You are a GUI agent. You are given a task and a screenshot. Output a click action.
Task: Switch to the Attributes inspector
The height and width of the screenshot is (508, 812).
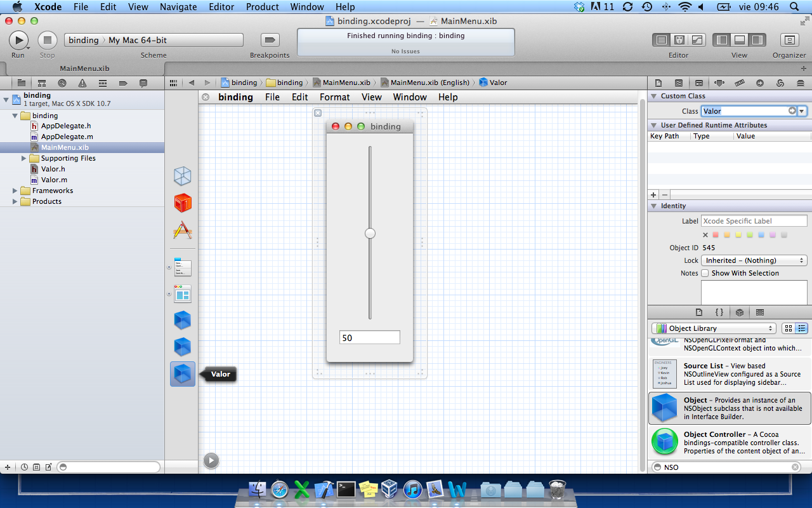coord(718,83)
